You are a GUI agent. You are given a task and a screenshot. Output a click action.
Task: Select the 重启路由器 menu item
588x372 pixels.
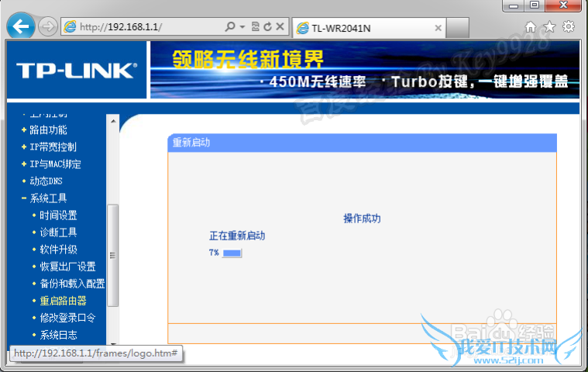[x=63, y=301]
